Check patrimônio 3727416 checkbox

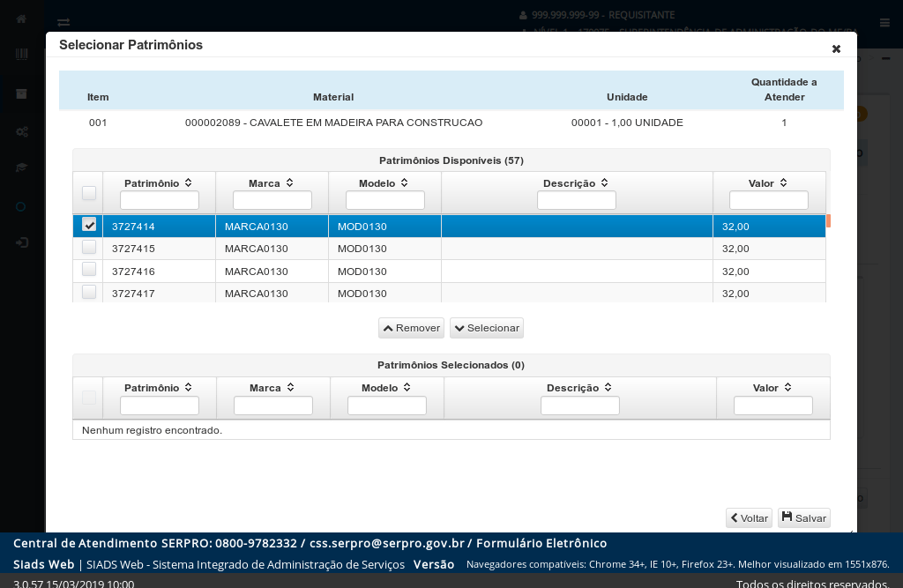coord(89,269)
